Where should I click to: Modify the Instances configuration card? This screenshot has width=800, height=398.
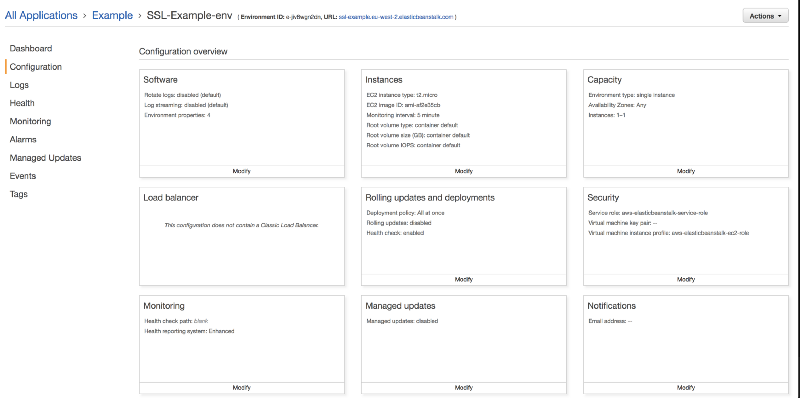pyautogui.click(x=464, y=171)
